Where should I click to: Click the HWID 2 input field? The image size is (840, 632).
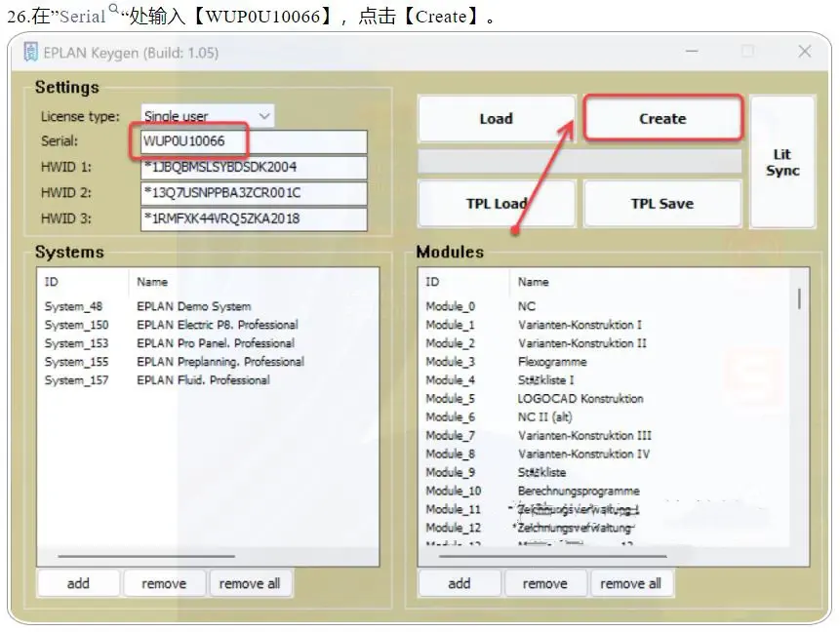tap(254, 193)
